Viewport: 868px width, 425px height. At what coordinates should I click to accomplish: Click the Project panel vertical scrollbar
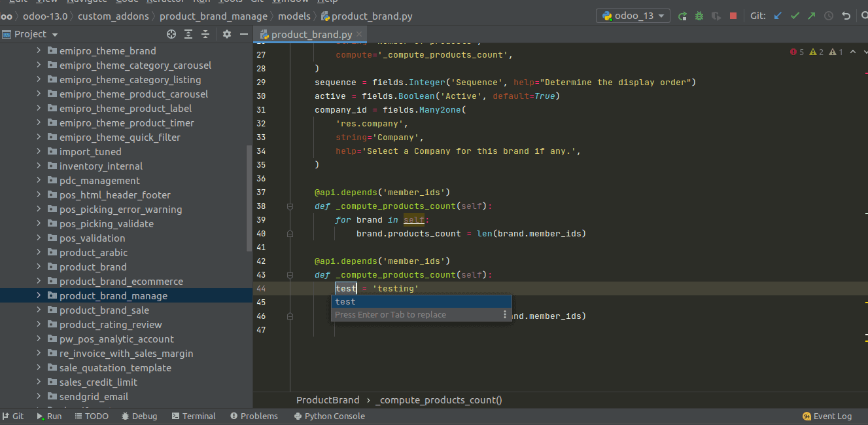pos(249,198)
